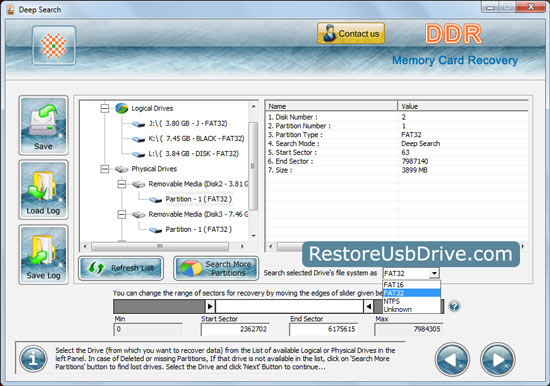Click Search More Partitions button
The width and height of the screenshot is (550, 386).
pyautogui.click(x=216, y=268)
